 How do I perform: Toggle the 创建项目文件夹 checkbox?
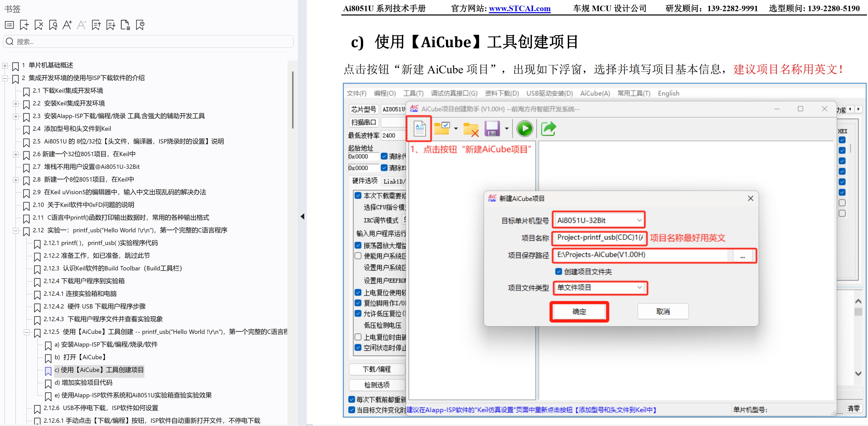[559, 271]
